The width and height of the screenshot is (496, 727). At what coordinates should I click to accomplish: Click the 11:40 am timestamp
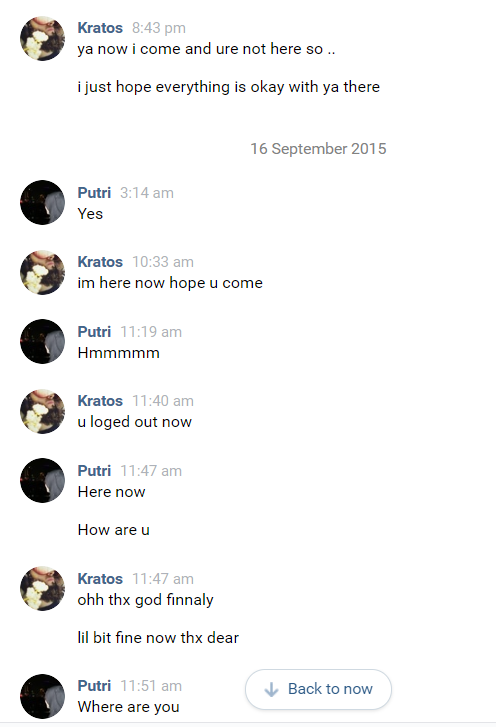tap(163, 401)
